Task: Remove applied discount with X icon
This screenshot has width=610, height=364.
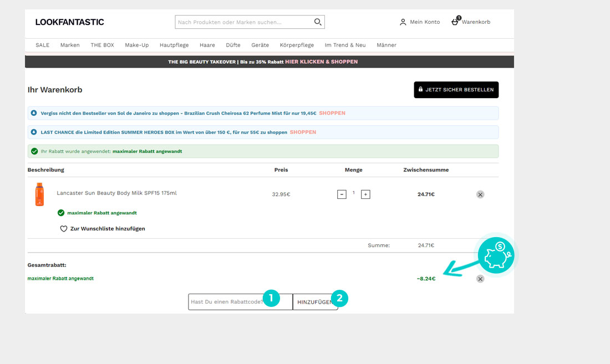Action: [x=480, y=279]
